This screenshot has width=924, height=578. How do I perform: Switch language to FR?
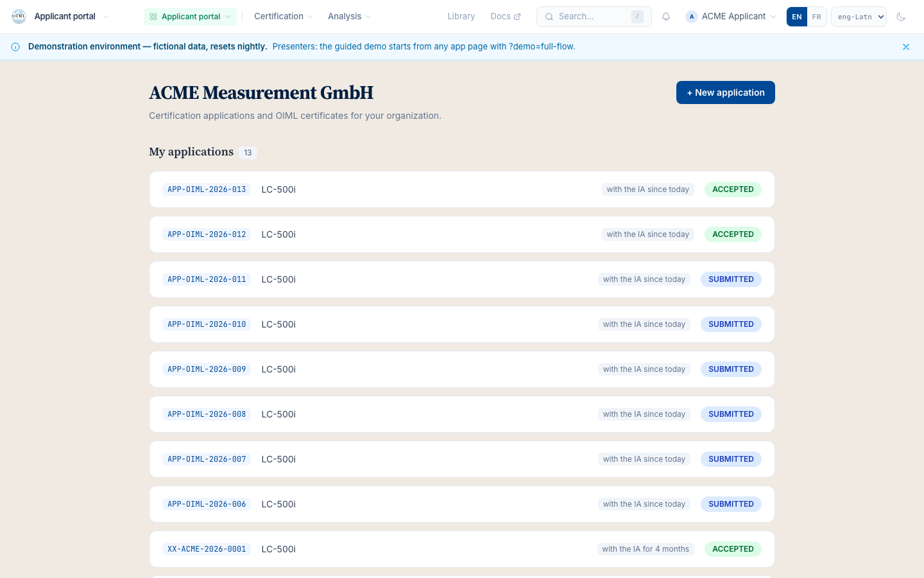point(816,17)
